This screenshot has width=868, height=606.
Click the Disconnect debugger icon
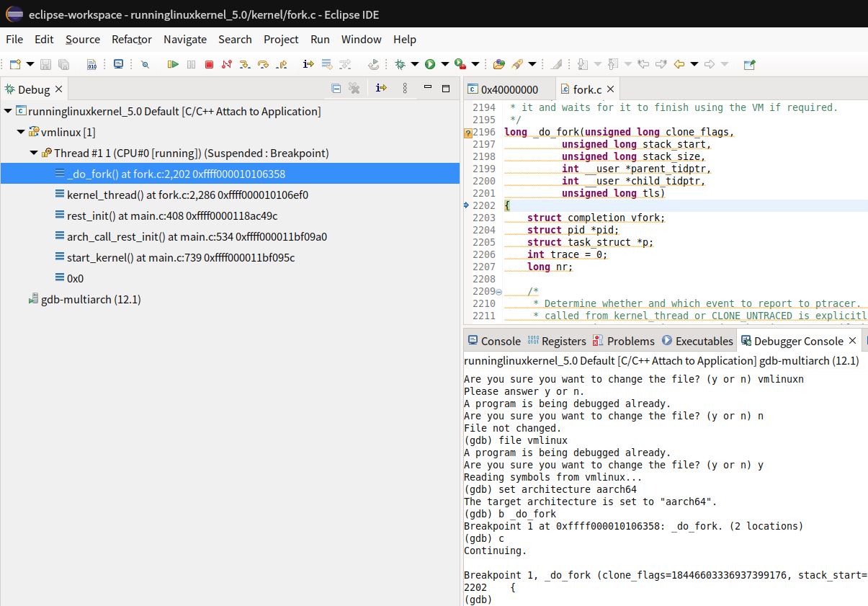[227, 64]
